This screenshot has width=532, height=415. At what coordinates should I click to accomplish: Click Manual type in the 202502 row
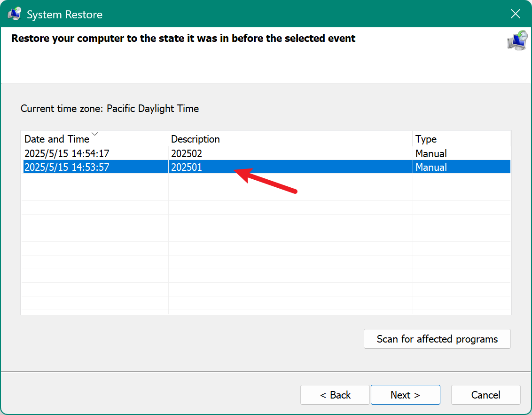pos(431,153)
